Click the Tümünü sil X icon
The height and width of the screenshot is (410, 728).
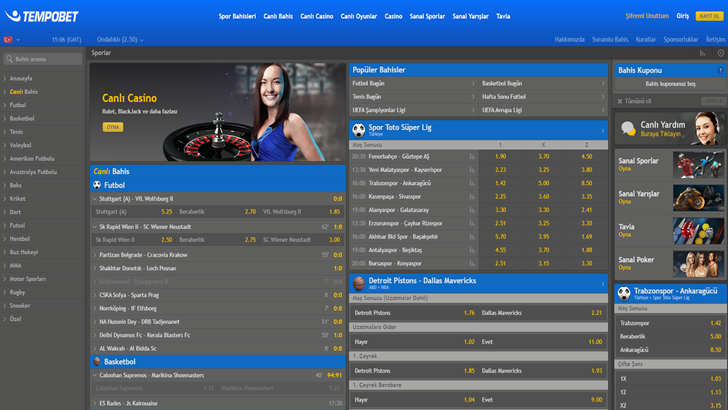620,101
